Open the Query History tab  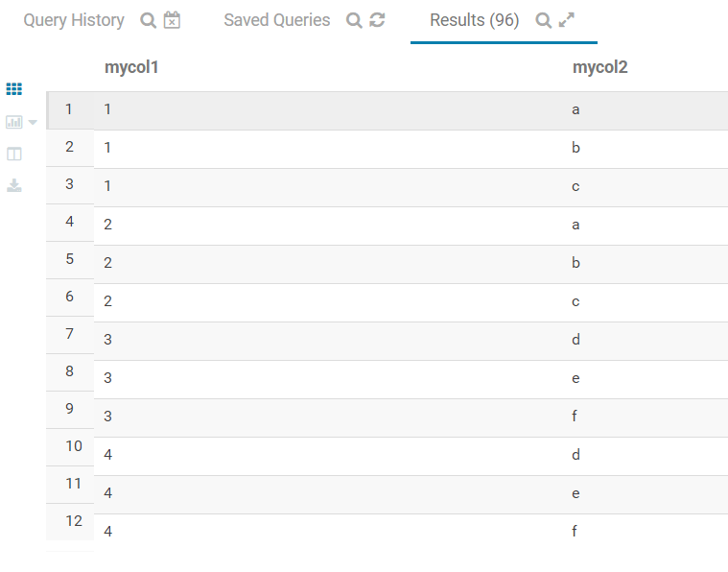[x=74, y=20]
